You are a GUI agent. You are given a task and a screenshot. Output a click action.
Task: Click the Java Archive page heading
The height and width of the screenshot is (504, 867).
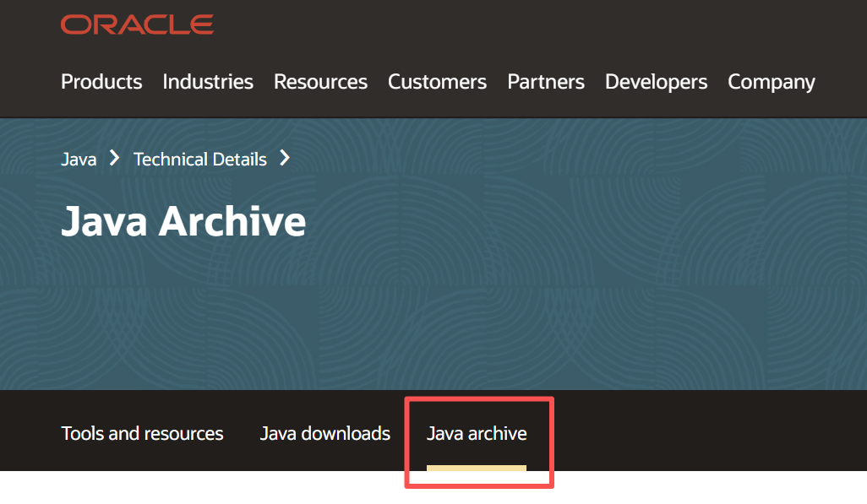[x=183, y=221]
